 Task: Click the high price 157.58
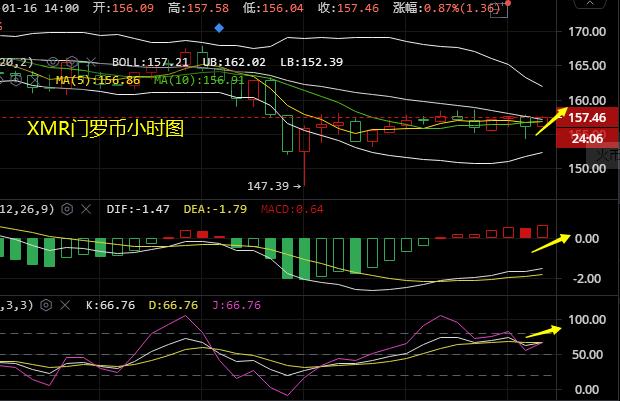[208, 8]
